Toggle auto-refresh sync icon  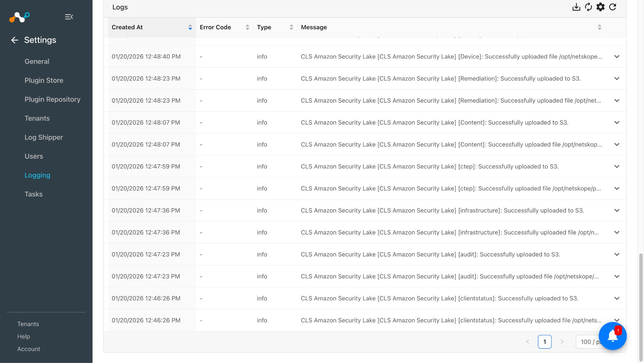coord(588,7)
